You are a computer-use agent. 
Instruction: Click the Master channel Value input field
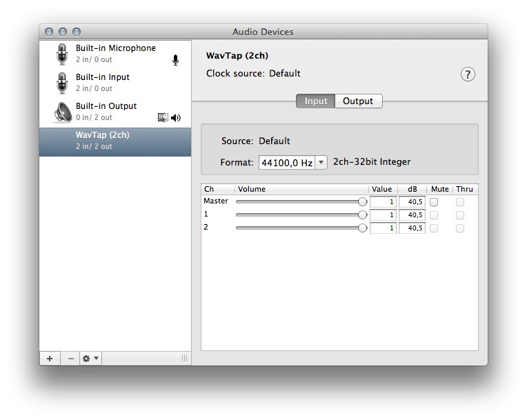[383, 202]
